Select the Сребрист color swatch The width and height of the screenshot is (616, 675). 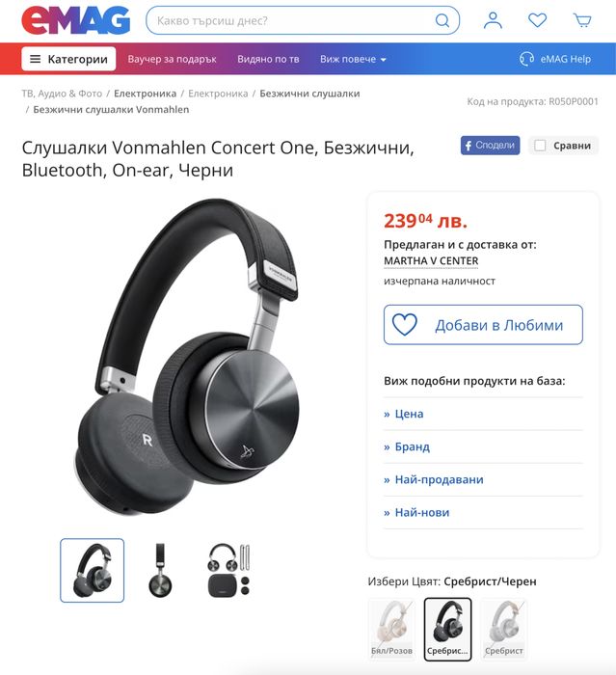click(x=503, y=629)
